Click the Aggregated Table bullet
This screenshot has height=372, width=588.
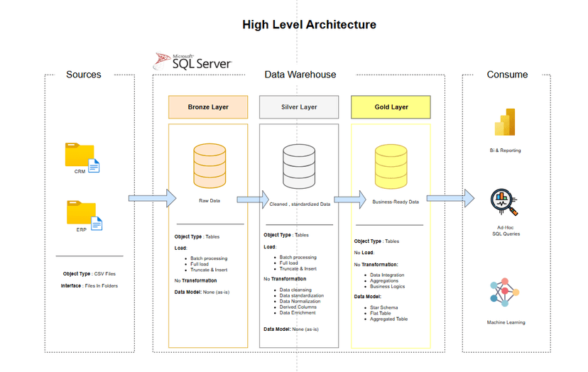pyautogui.click(x=389, y=319)
